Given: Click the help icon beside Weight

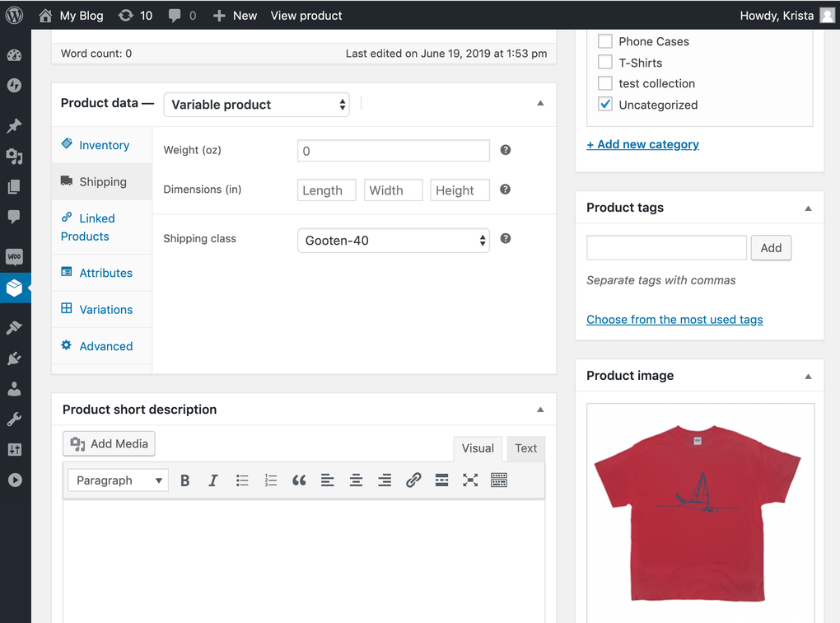Looking at the screenshot, I should [506, 150].
